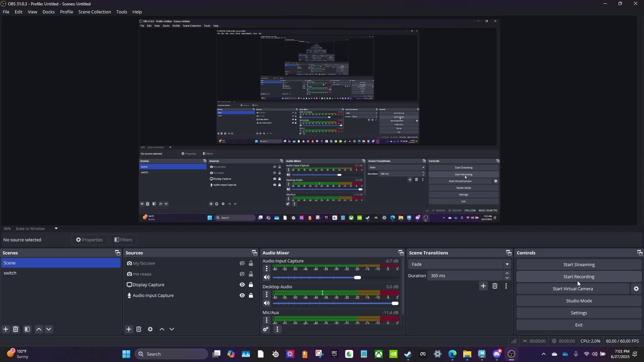
Task: Open Studio Mode
Action: pos(579,301)
